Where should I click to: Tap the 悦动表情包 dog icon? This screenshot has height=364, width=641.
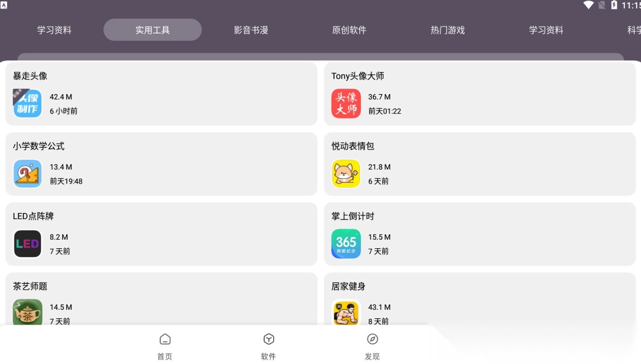click(x=346, y=174)
